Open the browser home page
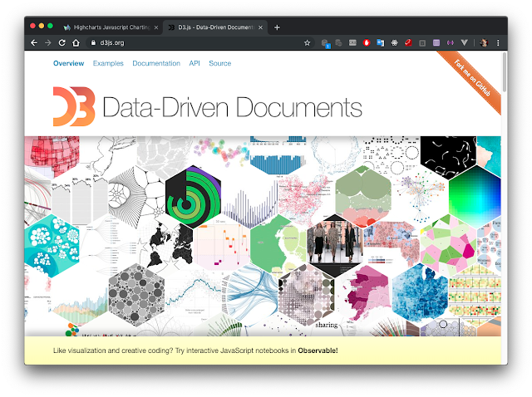The width and height of the screenshot is (532, 397). pos(76,42)
